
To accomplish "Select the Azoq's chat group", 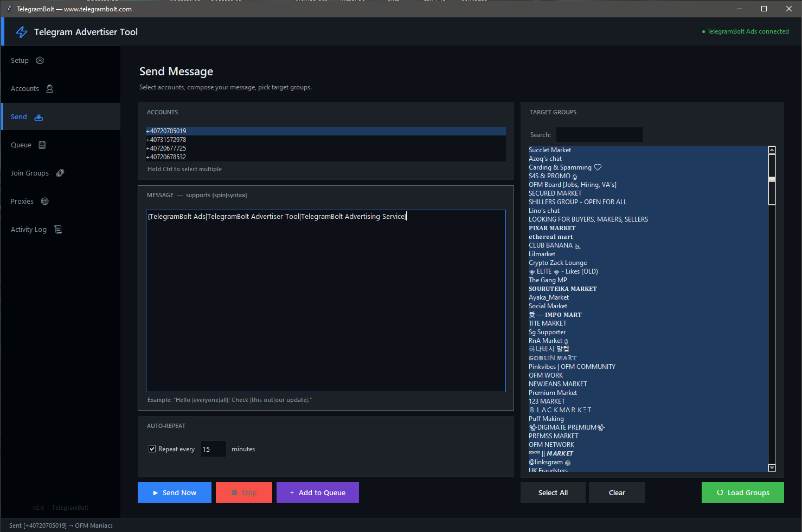I will (x=648, y=159).
